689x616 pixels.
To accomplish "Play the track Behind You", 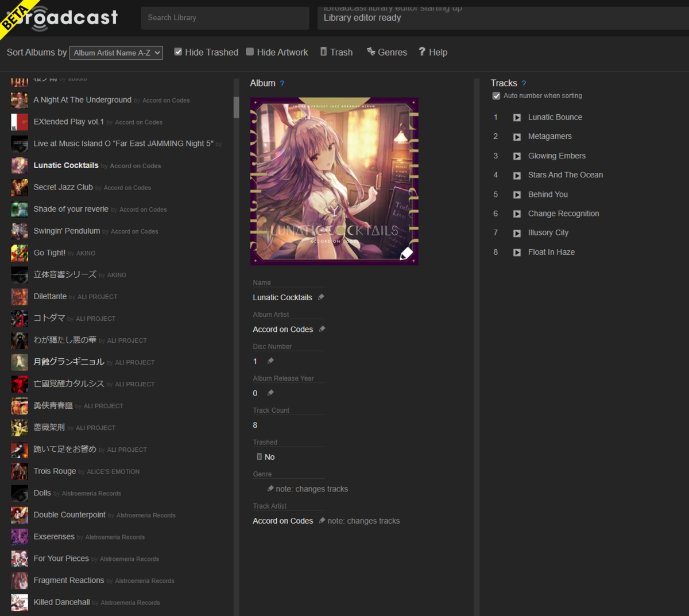I will pyautogui.click(x=517, y=195).
